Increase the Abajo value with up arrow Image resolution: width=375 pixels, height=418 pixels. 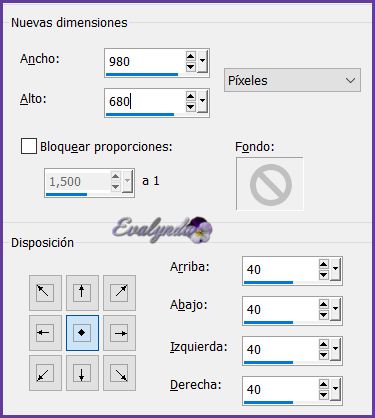pyautogui.click(x=323, y=304)
